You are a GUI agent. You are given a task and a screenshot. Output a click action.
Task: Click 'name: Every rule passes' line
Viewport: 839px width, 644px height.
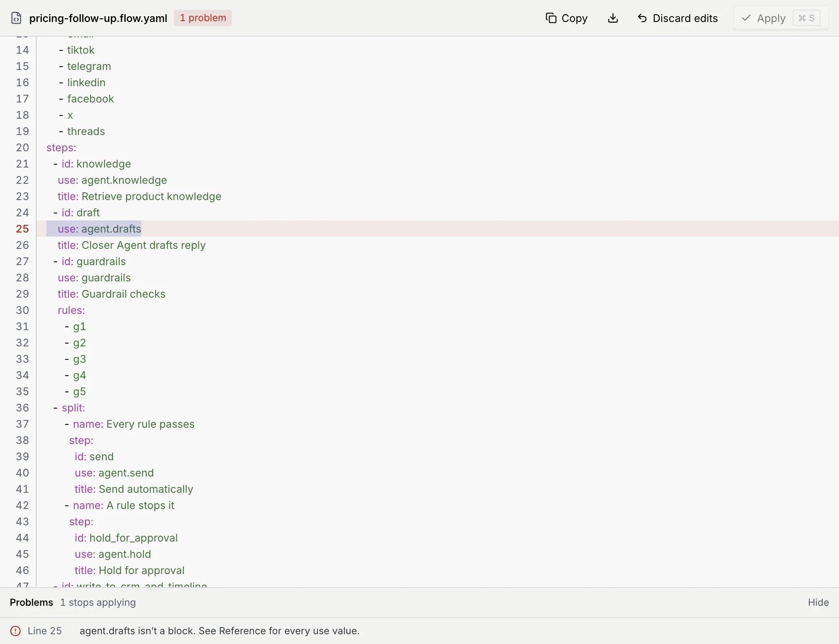click(134, 424)
